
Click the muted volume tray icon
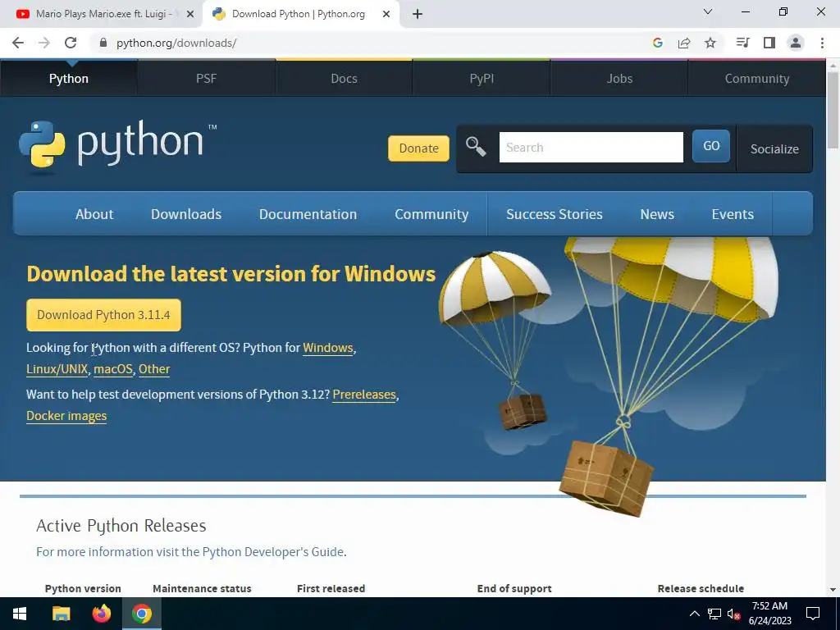pyautogui.click(x=734, y=614)
